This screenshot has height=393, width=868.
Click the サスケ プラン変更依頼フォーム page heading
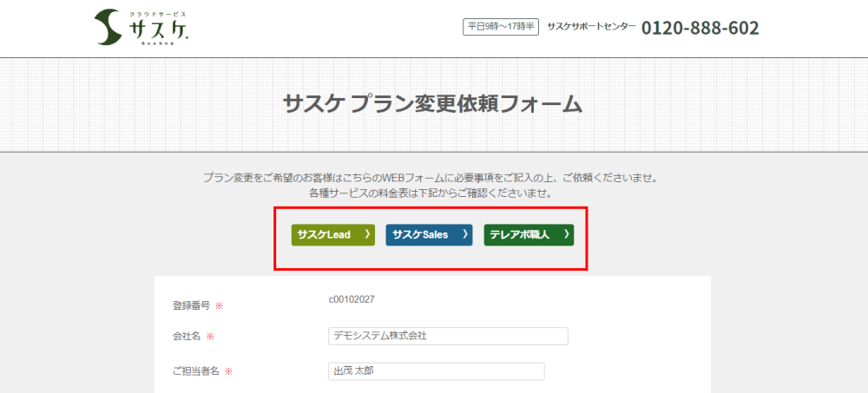point(432,104)
